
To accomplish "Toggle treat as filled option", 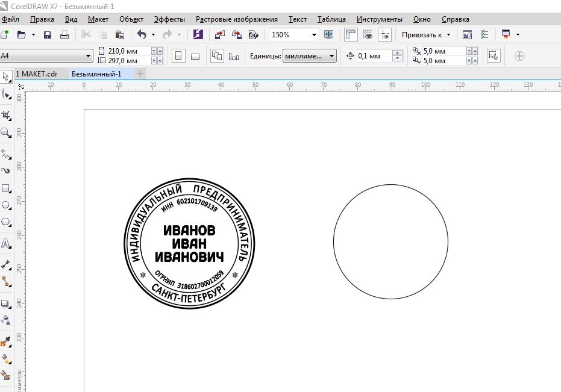I will pyautogui.click(x=494, y=55).
